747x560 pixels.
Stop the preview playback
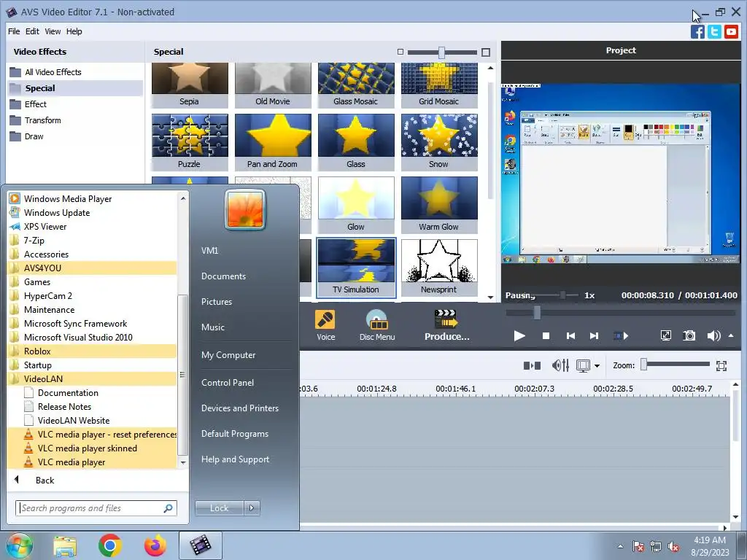(x=546, y=336)
